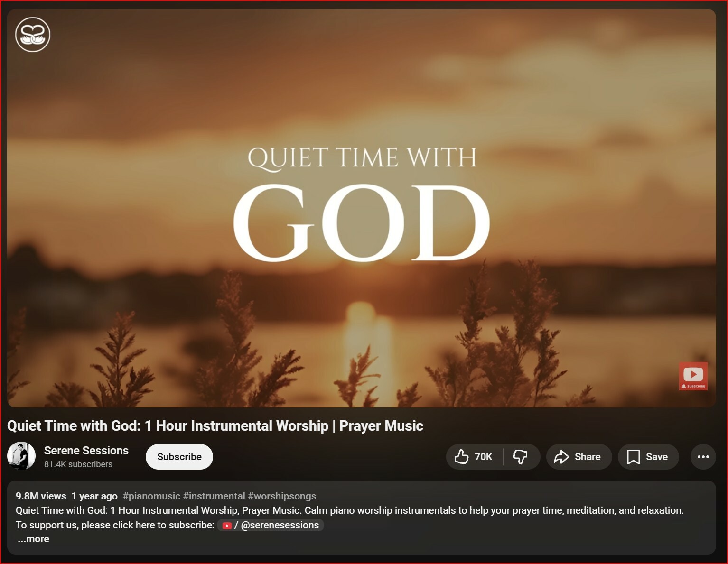Click the swan logo in video corner
The height and width of the screenshot is (564, 728).
33,35
